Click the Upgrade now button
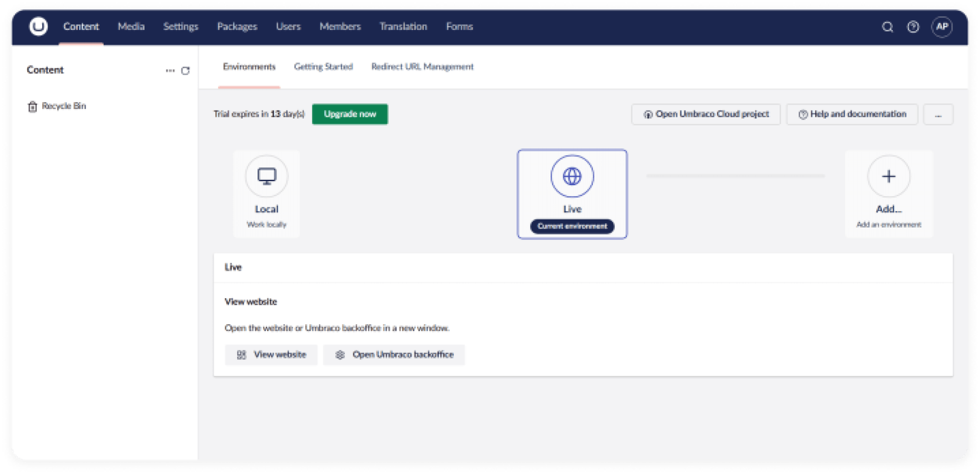 coord(350,114)
